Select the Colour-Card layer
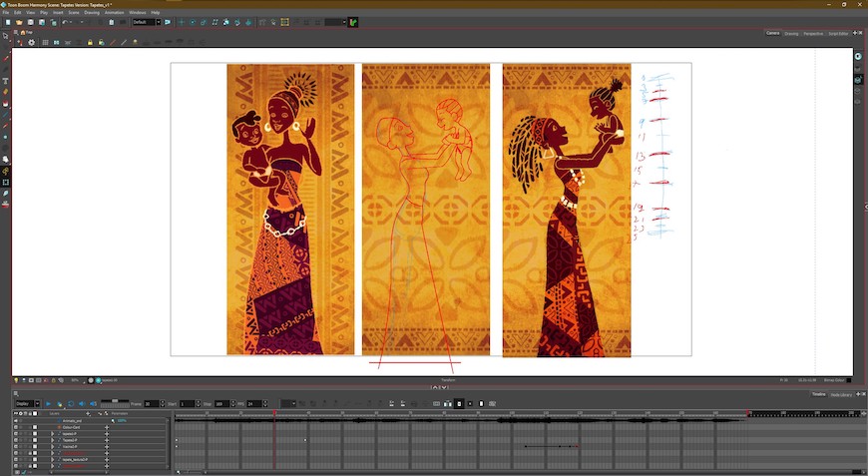The image size is (868, 476). 71,427
